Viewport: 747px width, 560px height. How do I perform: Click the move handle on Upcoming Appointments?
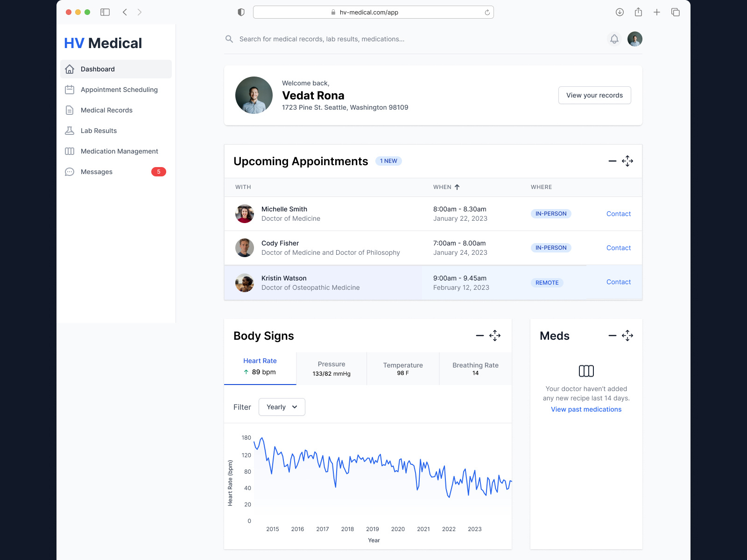point(627,161)
